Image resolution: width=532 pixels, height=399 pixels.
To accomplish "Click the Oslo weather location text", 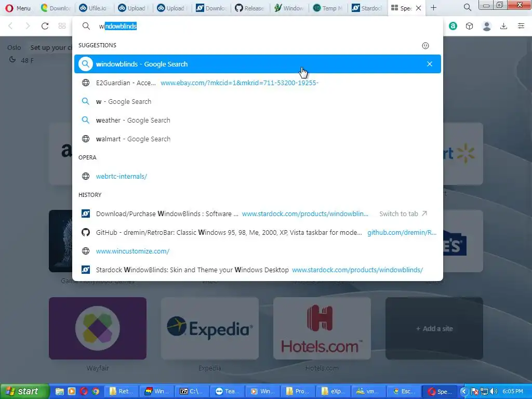I will (x=14, y=47).
